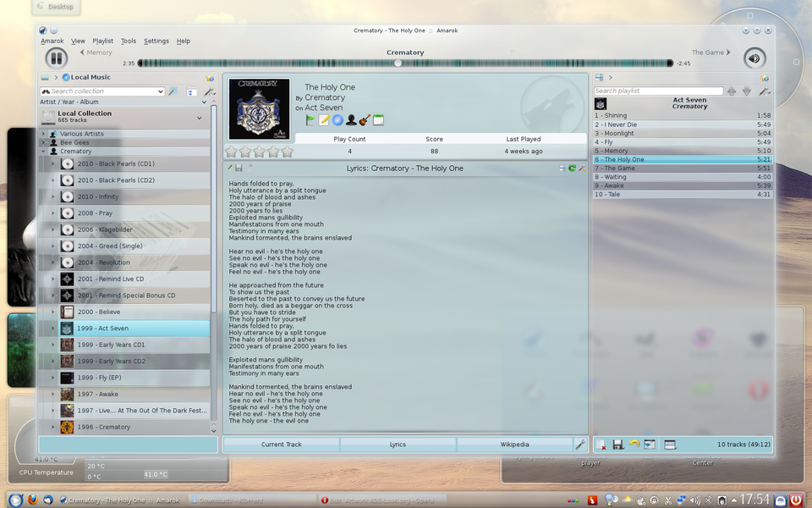Switch to the Current Track applet
Screen dimensions: 812x508
(281, 444)
